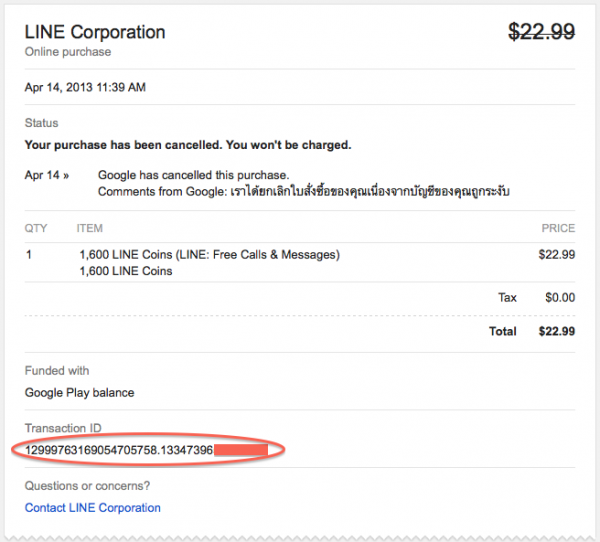Select the '1,600 LINE Coins (LINE: Free Calls & Messages)' item
The width and height of the screenshot is (600, 542).
(x=209, y=255)
